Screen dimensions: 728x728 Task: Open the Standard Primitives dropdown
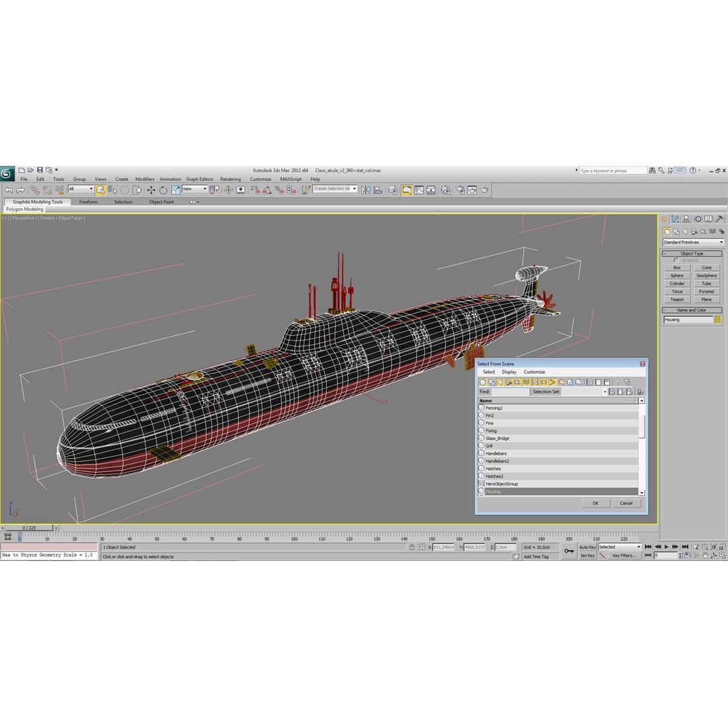tap(693, 243)
